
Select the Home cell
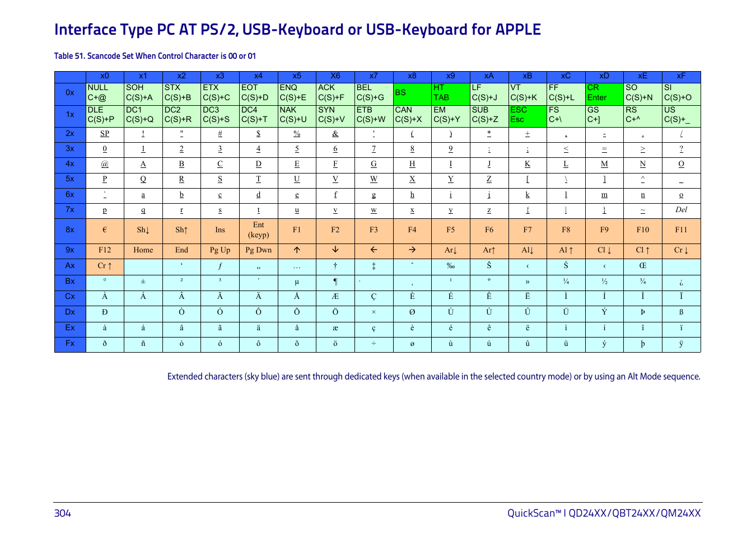point(143,251)
